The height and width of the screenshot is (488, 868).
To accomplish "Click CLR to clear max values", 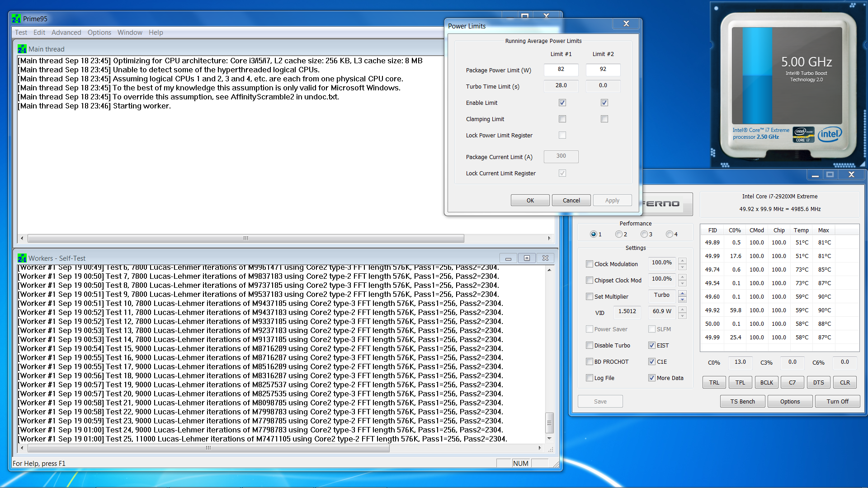I will pos(845,382).
